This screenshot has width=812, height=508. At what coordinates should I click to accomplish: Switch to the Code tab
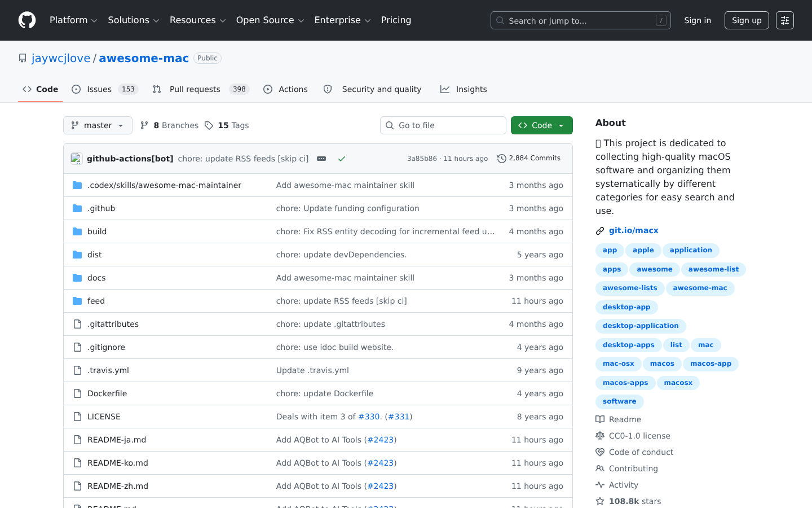point(40,89)
